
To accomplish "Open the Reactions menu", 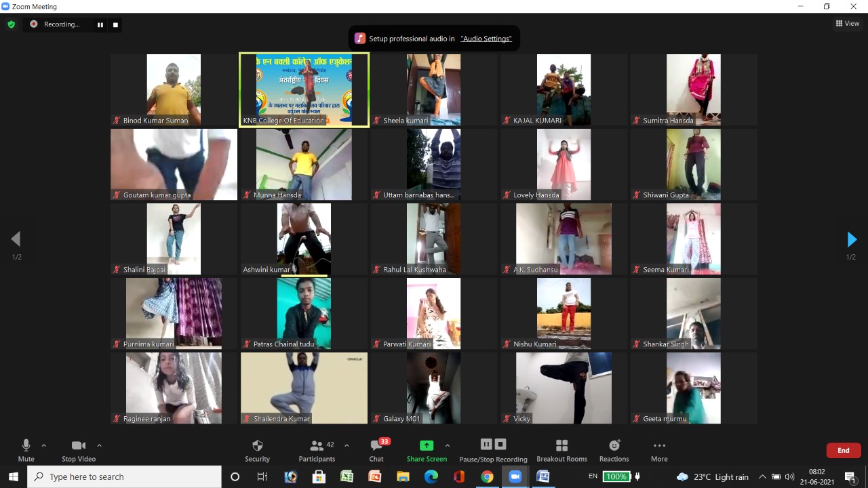I will tap(614, 450).
